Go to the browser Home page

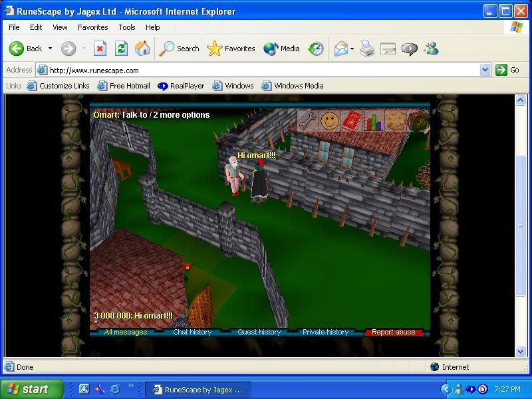click(142, 49)
